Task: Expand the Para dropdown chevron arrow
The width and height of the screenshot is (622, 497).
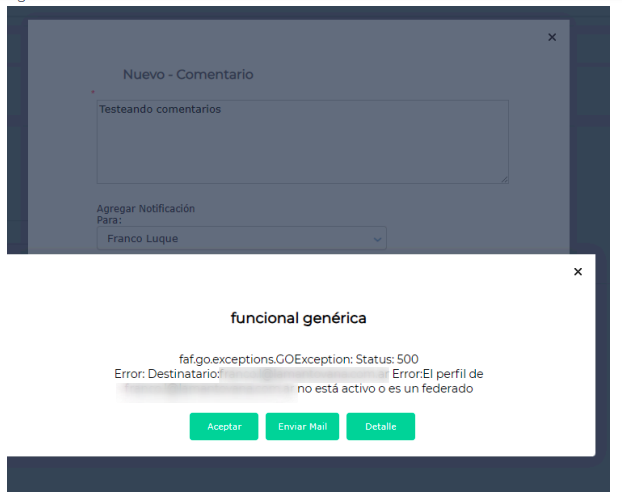Action: pos(377,239)
